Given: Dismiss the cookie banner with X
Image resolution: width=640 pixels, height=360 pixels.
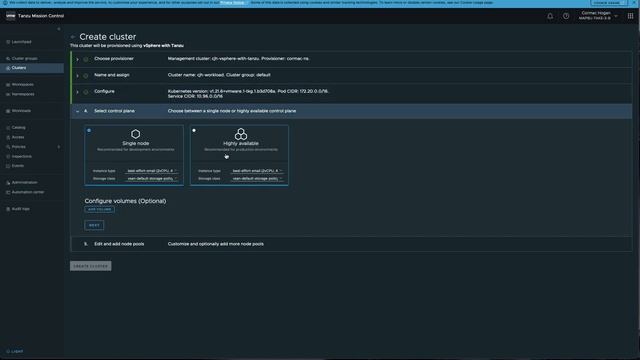Looking at the screenshot, I should pos(634,2).
